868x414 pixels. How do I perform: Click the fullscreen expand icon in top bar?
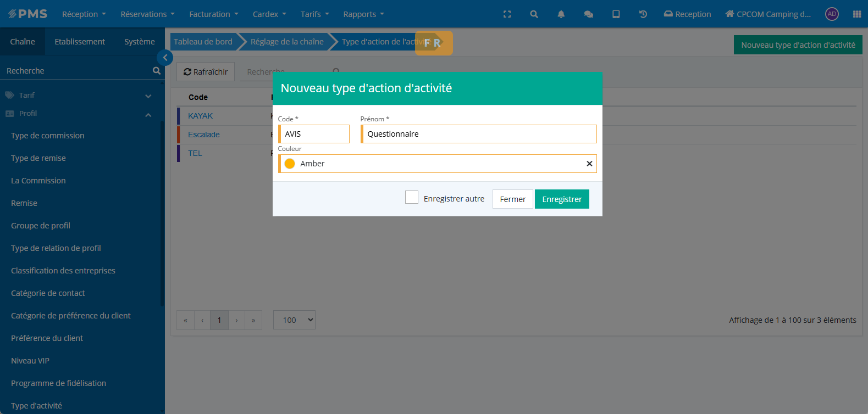[x=507, y=14]
